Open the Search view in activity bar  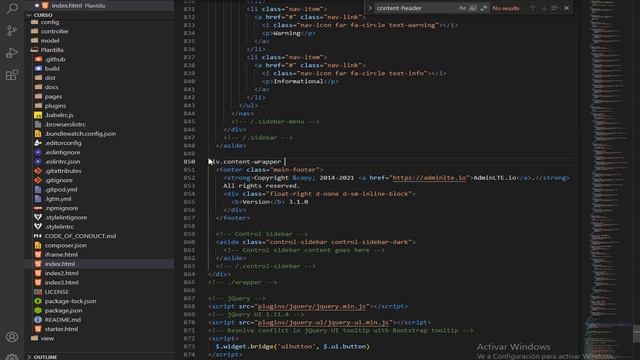(x=12, y=8)
